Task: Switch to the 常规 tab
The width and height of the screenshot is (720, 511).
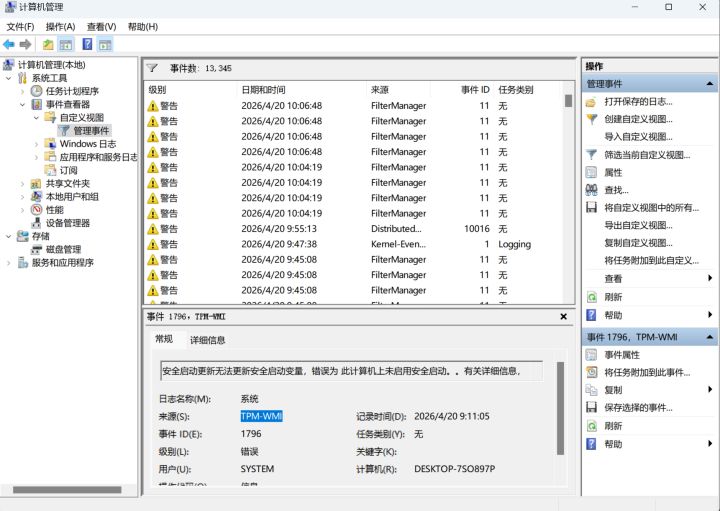Action: click(x=164, y=339)
